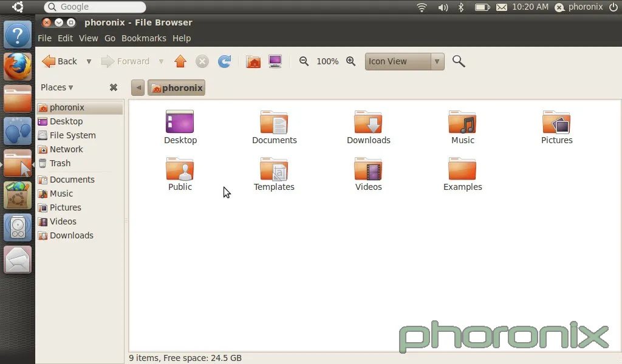
Task: Open the Edit menu
Action: [65, 38]
